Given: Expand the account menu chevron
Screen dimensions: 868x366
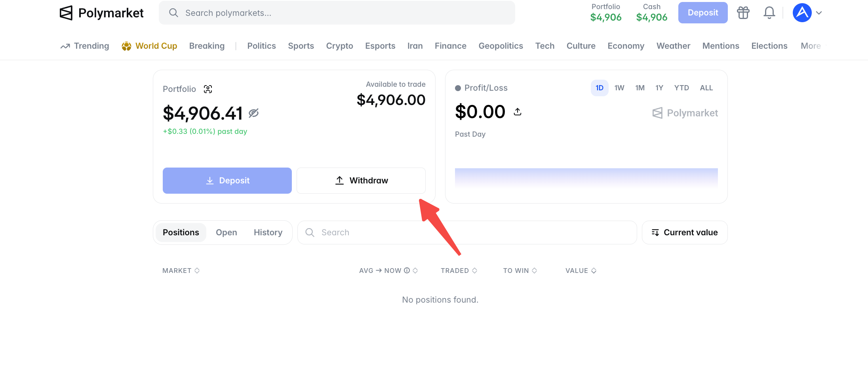Looking at the screenshot, I should tap(819, 13).
